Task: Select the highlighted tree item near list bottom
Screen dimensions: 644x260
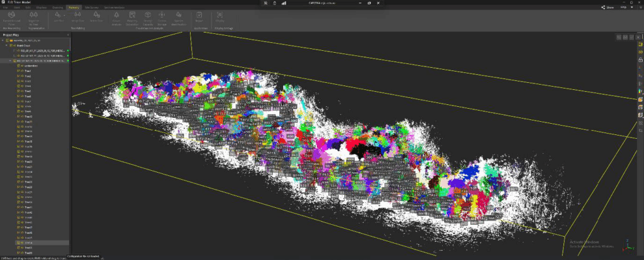Action: point(28,242)
